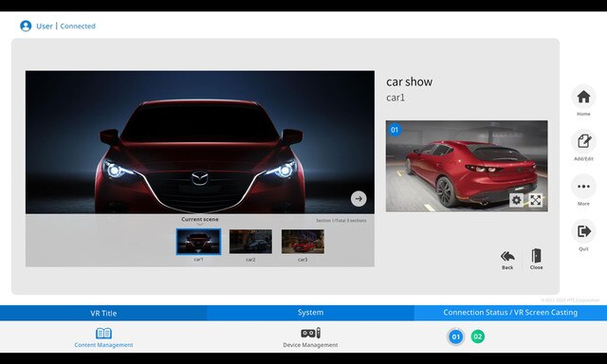
Task: Advance to next scene with arrow
Action: [x=359, y=198]
